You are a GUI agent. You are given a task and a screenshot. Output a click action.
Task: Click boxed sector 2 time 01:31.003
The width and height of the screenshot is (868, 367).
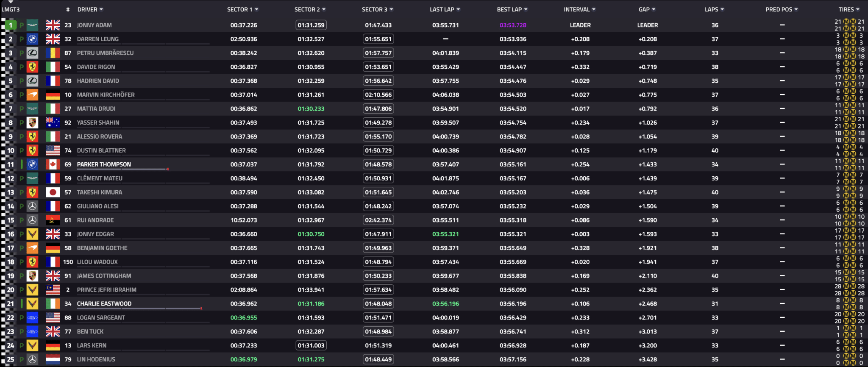click(311, 346)
